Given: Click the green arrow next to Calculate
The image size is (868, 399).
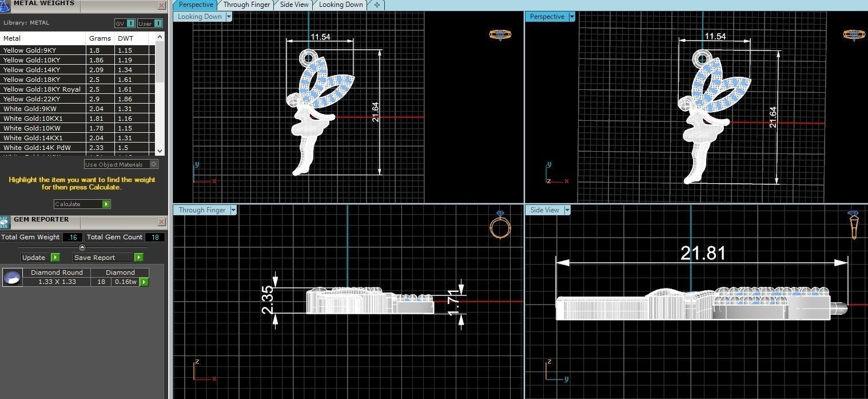Looking at the screenshot, I should tap(106, 204).
